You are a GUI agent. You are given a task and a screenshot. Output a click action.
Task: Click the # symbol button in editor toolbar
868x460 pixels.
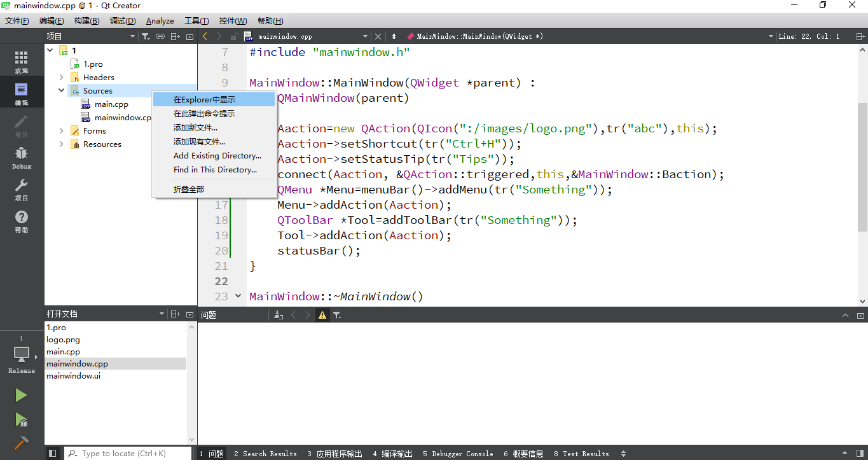click(x=394, y=36)
